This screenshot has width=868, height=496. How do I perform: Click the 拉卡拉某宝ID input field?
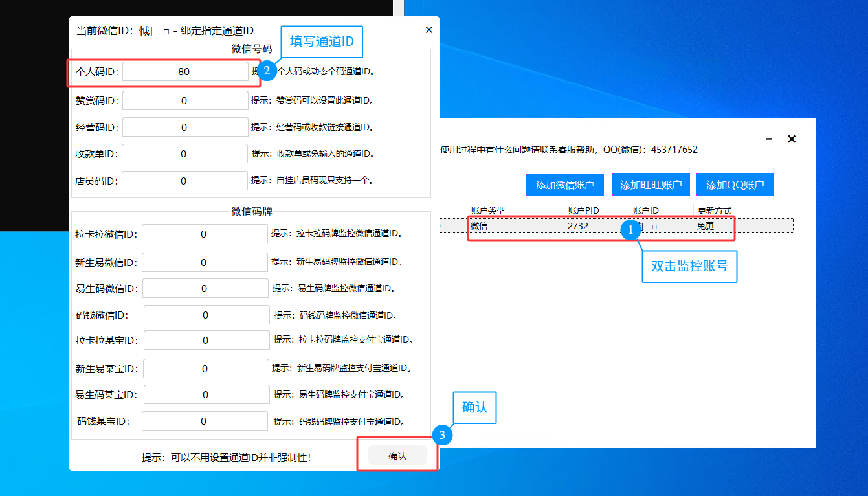pyautogui.click(x=206, y=341)
